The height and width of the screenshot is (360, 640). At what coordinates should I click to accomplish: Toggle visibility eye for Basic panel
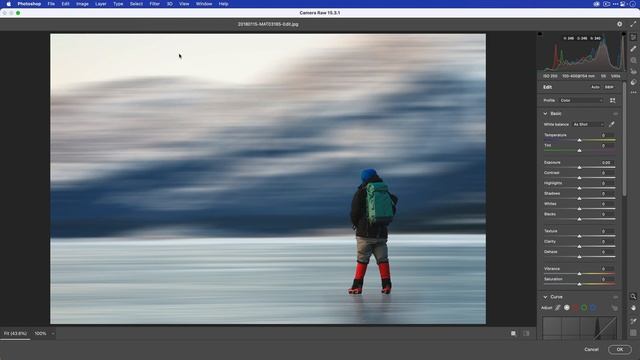(615, 113)
